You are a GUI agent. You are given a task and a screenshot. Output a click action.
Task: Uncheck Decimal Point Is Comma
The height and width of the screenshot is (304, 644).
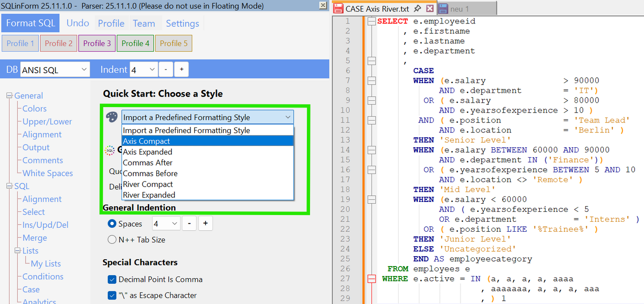[112, 280]
